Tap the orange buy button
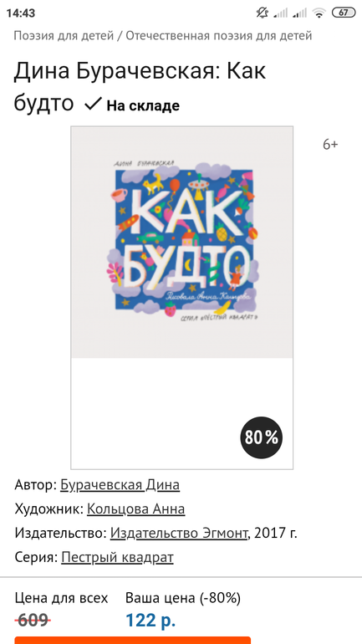 [133, 641]
